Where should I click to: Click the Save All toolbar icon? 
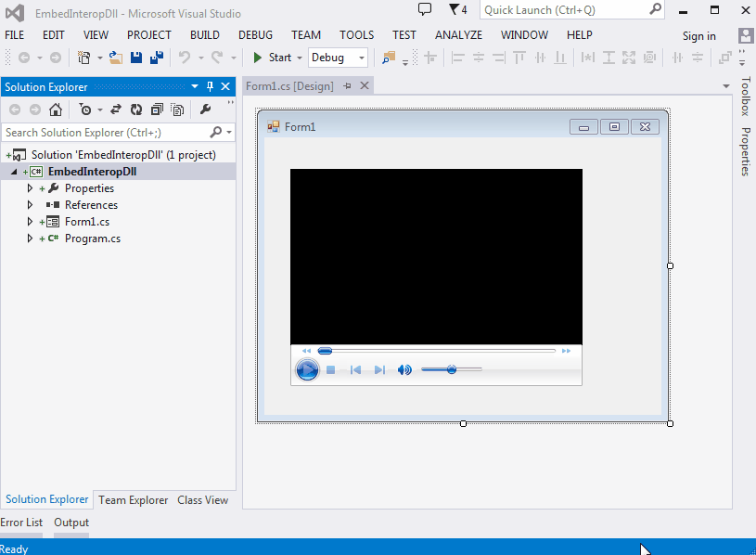pyautogui.click(x=157, y=58)
